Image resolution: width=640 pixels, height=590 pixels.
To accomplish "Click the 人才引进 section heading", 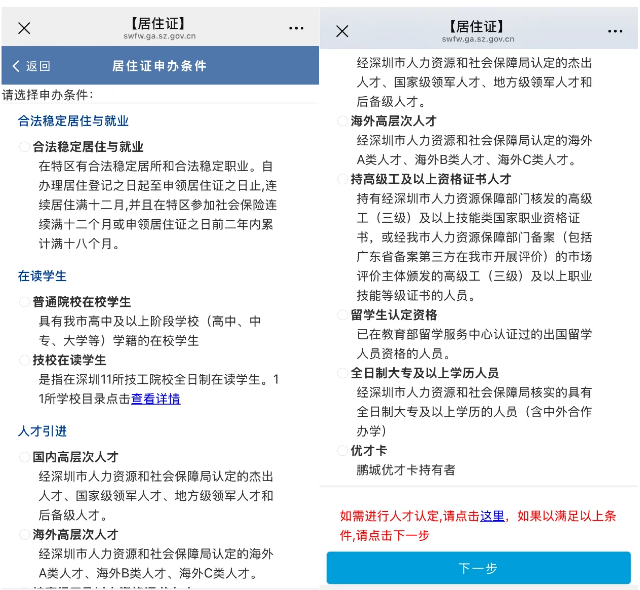I will (x=42, y=431).
